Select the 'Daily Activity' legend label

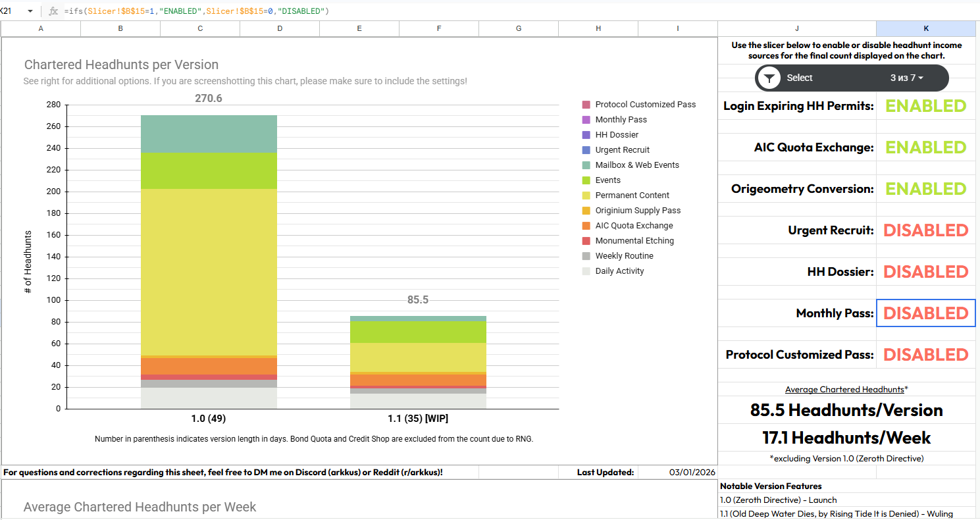620,271
